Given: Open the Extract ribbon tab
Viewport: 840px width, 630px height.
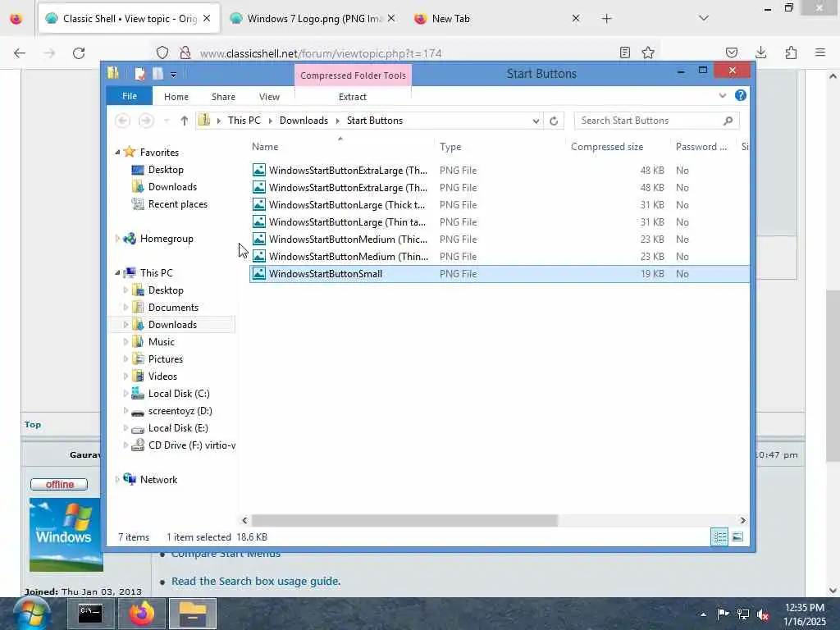Looking at the screenshot, I should click(x=353, y=97).
